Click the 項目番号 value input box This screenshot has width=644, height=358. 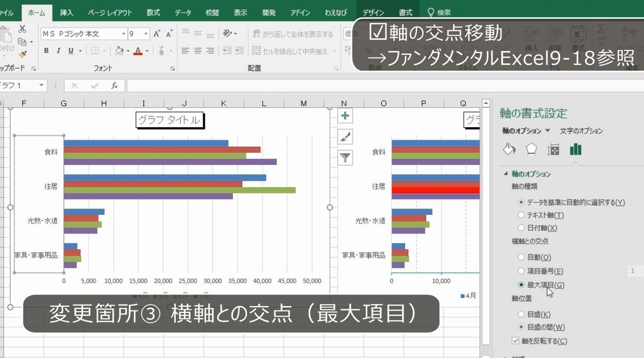[x=635, y=271]
